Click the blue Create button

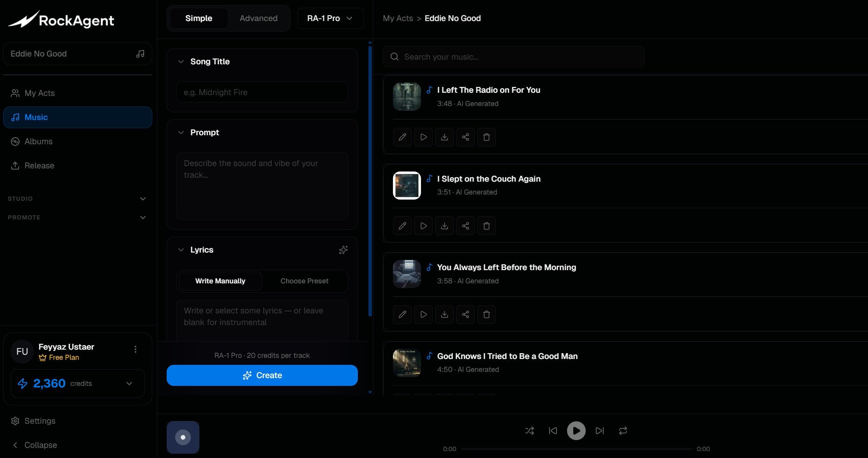[262, 375]
